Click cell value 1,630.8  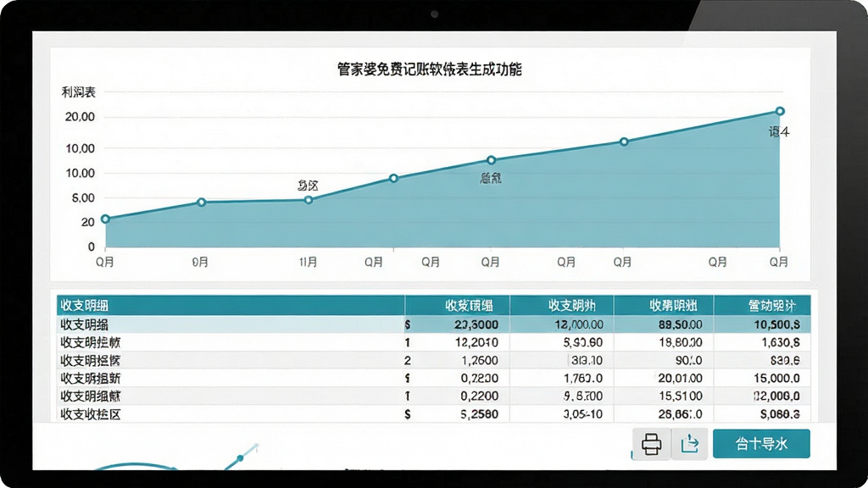[x=781, y=342]
